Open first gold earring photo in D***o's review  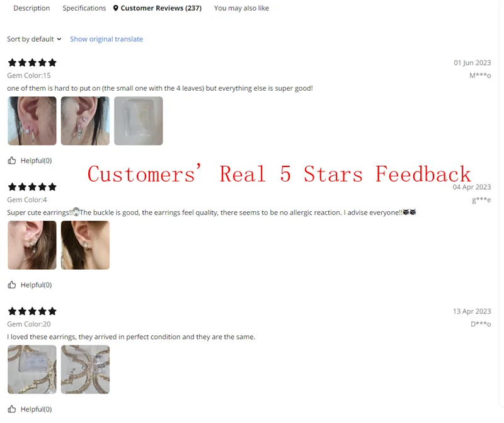[32, 369]
